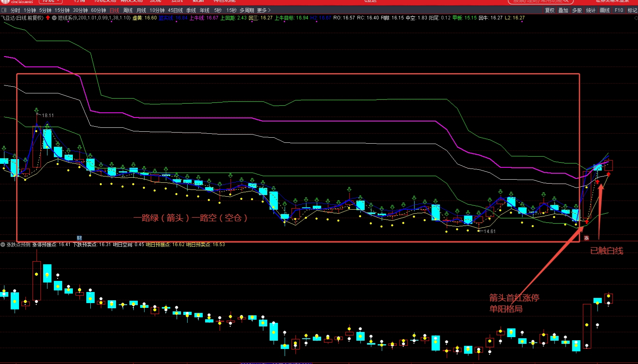Select the 15分钟 period tab

[62, 10]
